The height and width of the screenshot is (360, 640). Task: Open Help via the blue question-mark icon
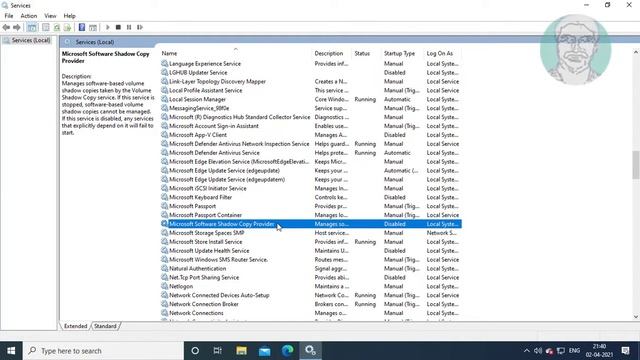pos(82,27)
